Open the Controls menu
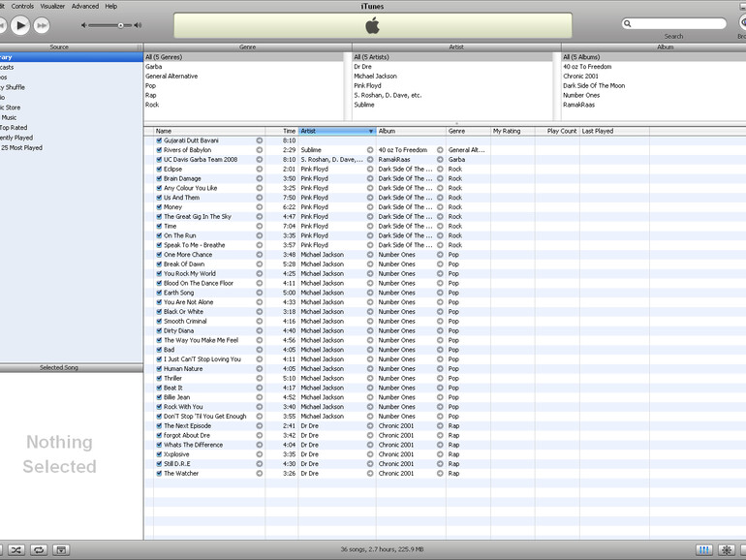Screen dimensions: 746x560 pyautogui.click(x=22, y=6)
